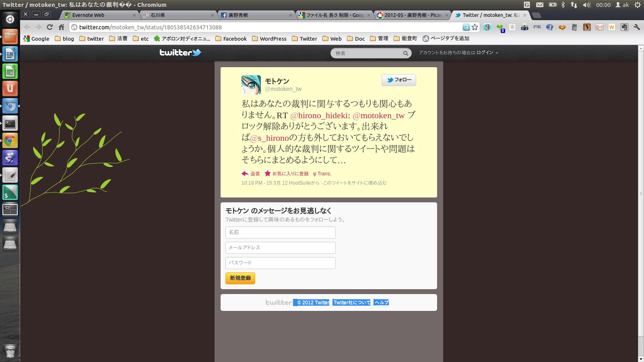This screenshot has width=644, height=362.
Task: Bookmark this page with star icon
Action: (x=475, y=27)
